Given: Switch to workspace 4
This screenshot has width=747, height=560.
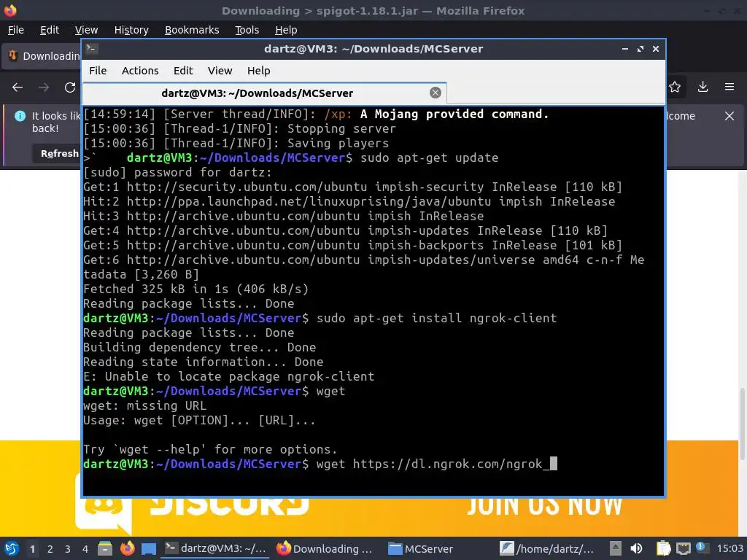Looking at the screenshot, I should point(85,549).
